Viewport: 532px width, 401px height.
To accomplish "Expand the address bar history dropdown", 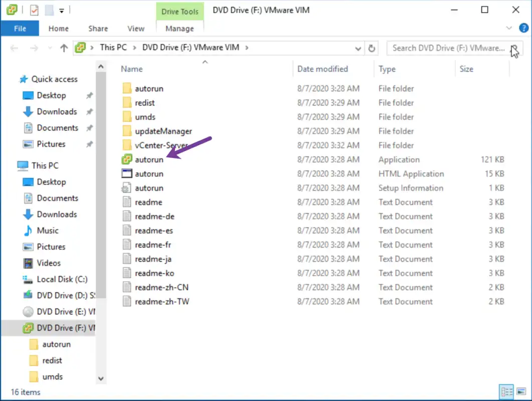I will tap(358, 49).
